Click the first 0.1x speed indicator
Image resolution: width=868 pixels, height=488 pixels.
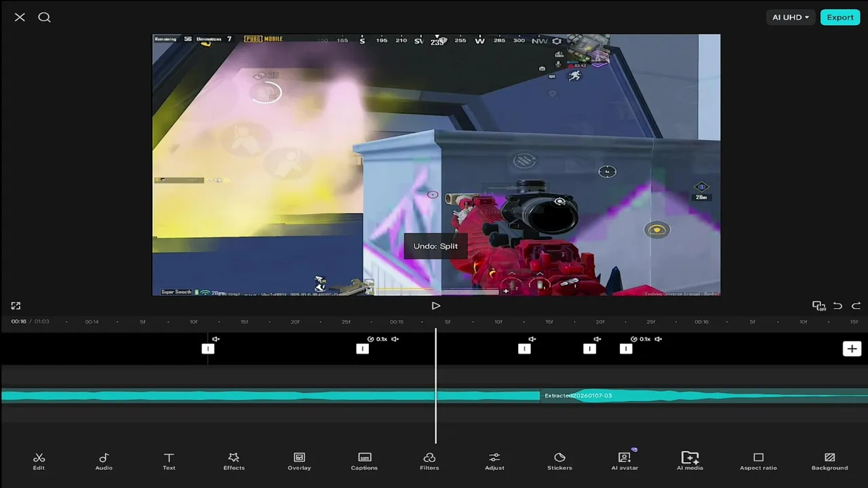378,339
